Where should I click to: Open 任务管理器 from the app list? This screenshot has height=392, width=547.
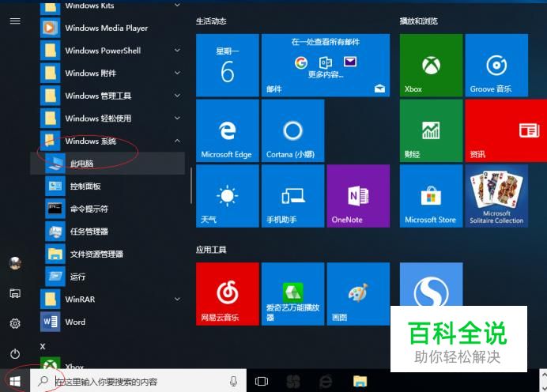[108, 232]
